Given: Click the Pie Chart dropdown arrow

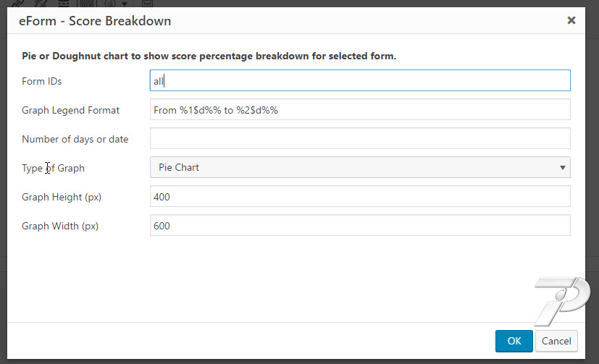Looking at the screenshot, I should [562, 167].
